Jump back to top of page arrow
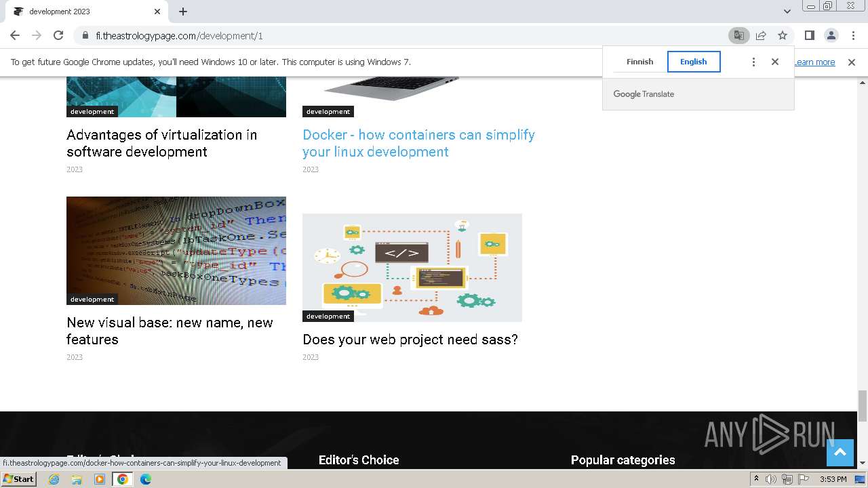The width and height of the screenshot is (868, 488). tap(840, 453)
